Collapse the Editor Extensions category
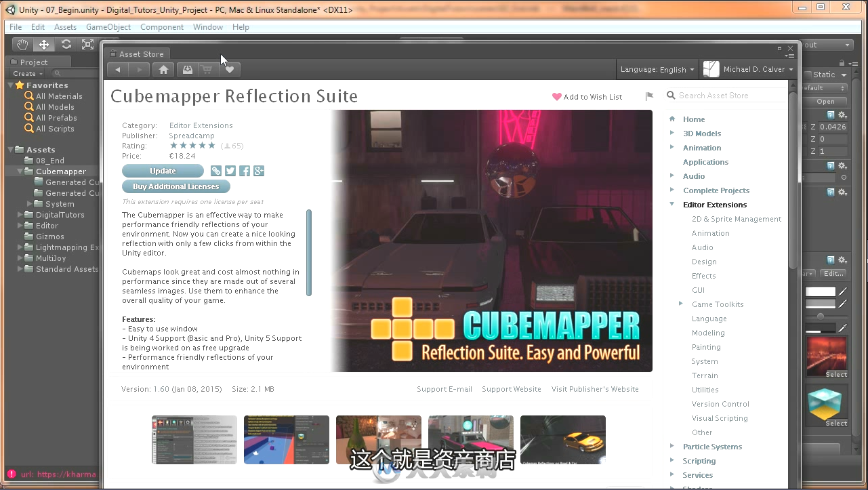This screenshot has height=490, width=868. 672,205
